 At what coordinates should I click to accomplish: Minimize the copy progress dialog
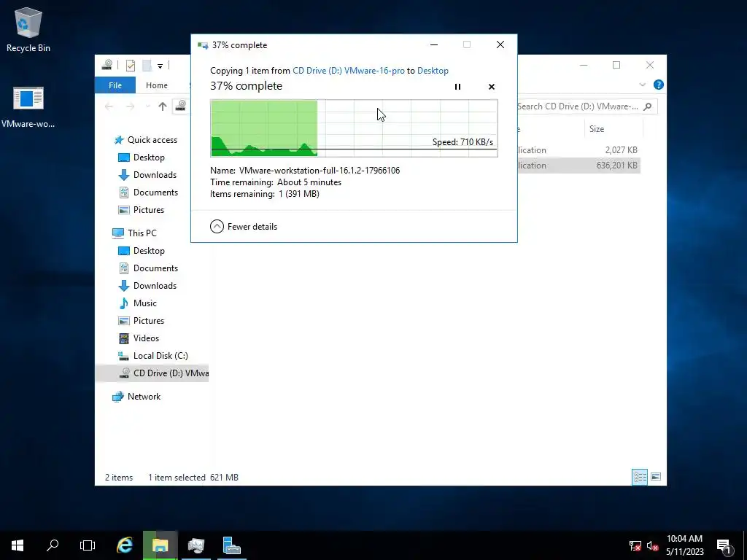tap(434, 44)
